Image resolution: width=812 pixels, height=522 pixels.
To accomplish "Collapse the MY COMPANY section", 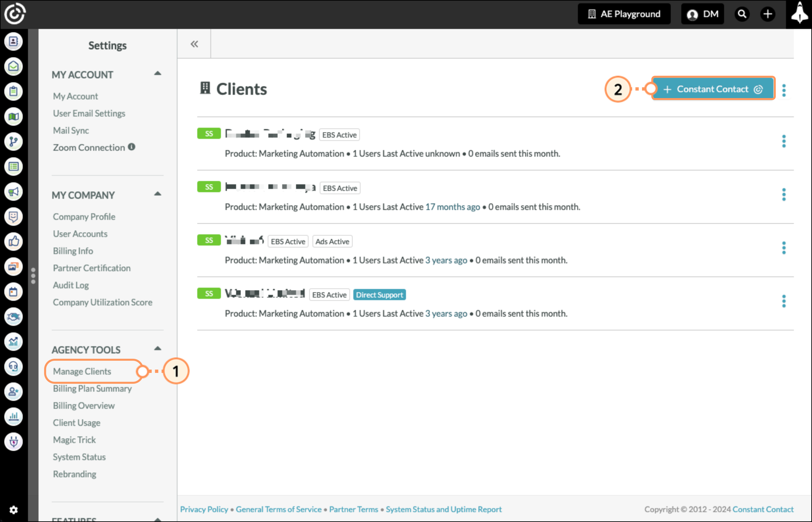I will tap(158, 194).
